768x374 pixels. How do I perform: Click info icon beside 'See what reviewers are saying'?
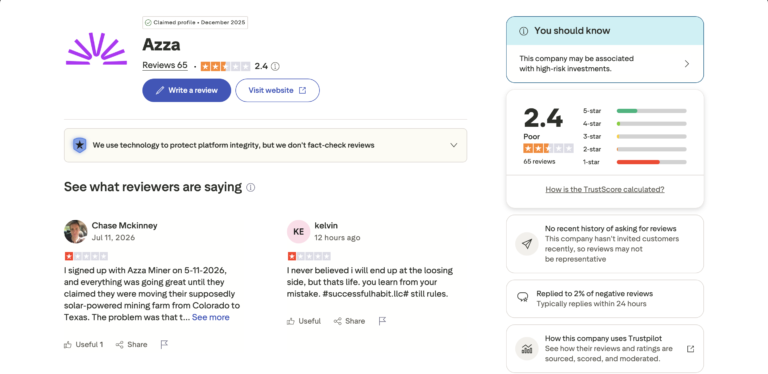pos(250,187)
